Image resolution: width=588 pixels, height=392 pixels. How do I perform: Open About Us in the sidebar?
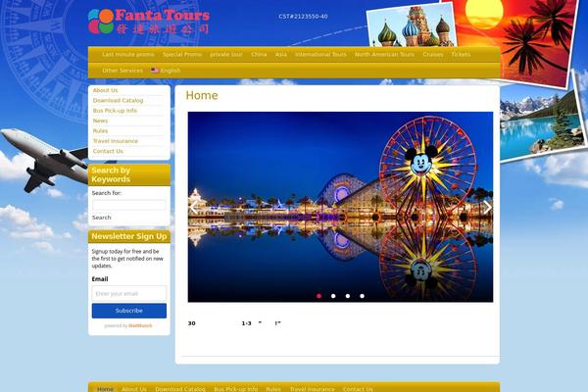[106, 90]
